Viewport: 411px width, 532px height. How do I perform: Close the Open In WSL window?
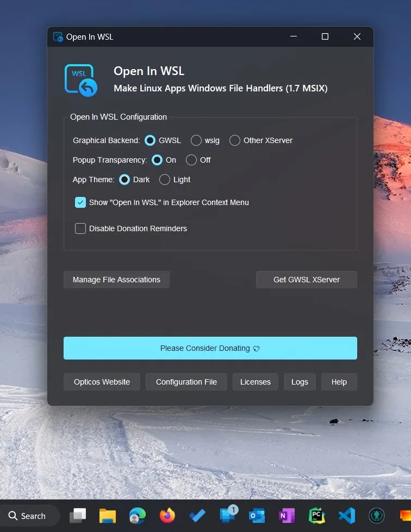pyautogui.click(x=357, y=36)
